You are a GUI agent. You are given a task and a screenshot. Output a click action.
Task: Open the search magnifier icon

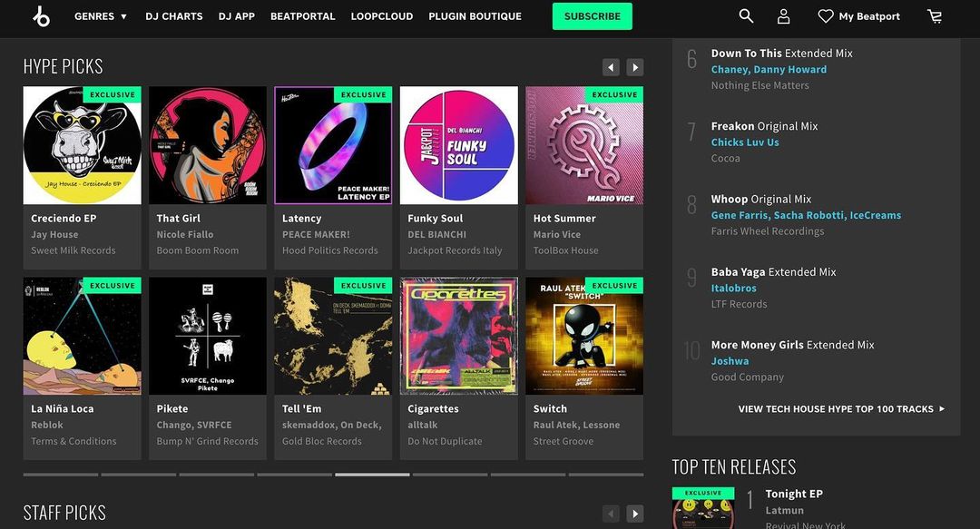pyautogui.click(x=746, y=16)
